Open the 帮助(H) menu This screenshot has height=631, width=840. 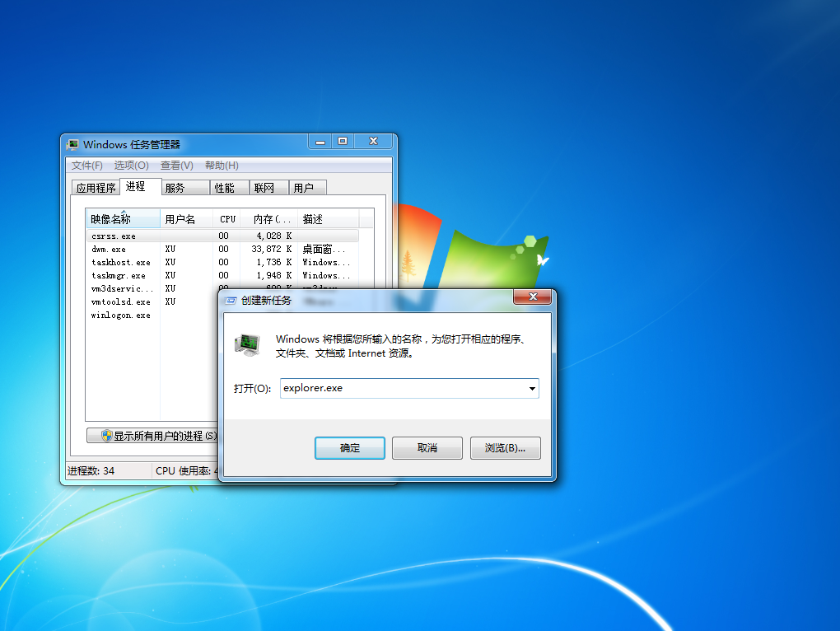pyautogui.click(x=222, y=166)
